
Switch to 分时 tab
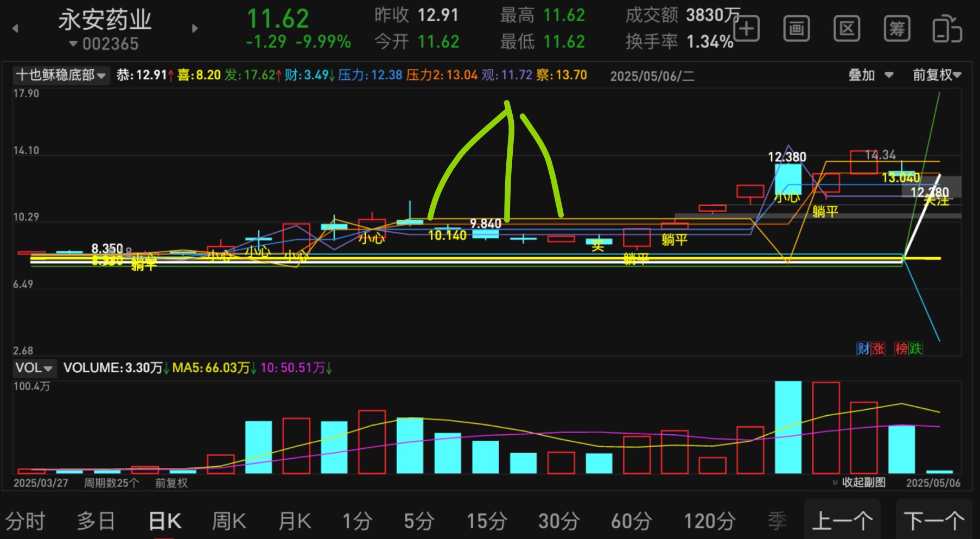26,521
